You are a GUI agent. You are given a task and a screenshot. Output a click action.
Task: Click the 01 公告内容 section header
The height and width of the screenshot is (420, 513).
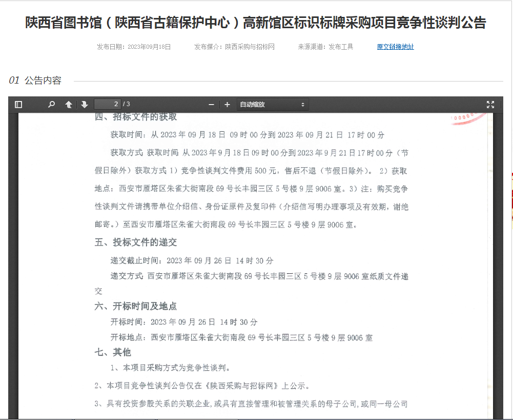pos(35,81)
